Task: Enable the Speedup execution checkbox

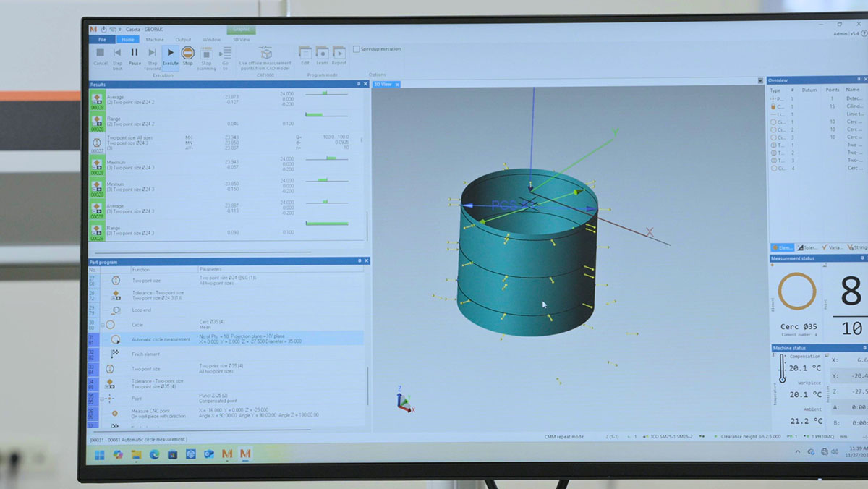Action: [356, 48]
